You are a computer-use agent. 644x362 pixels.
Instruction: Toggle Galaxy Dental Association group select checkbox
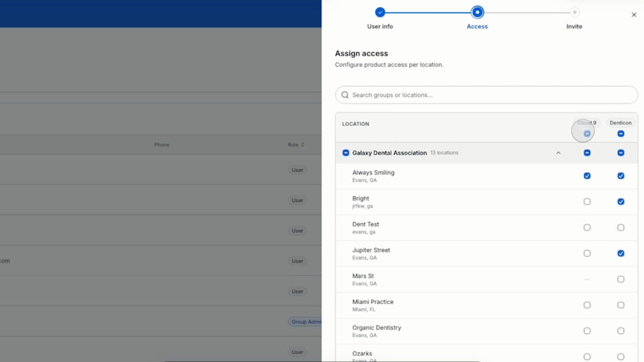[346, 153]
